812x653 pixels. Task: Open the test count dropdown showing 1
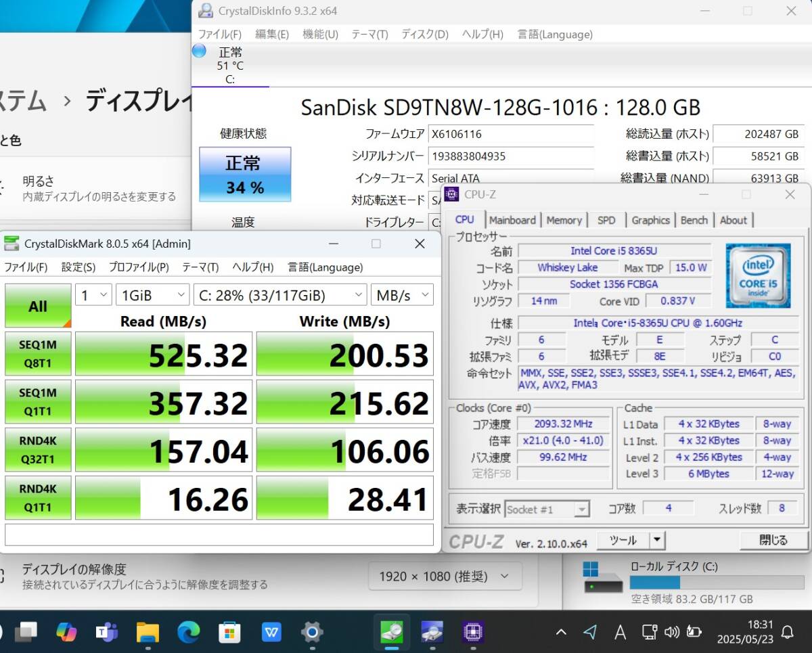click(x=93, y=295)
